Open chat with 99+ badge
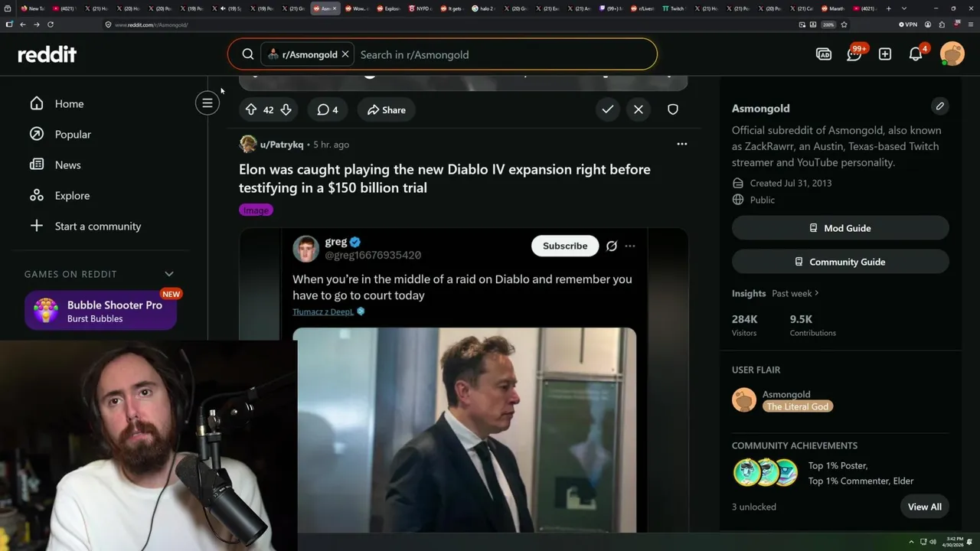The image size is (980, 551). pos(854,54)
